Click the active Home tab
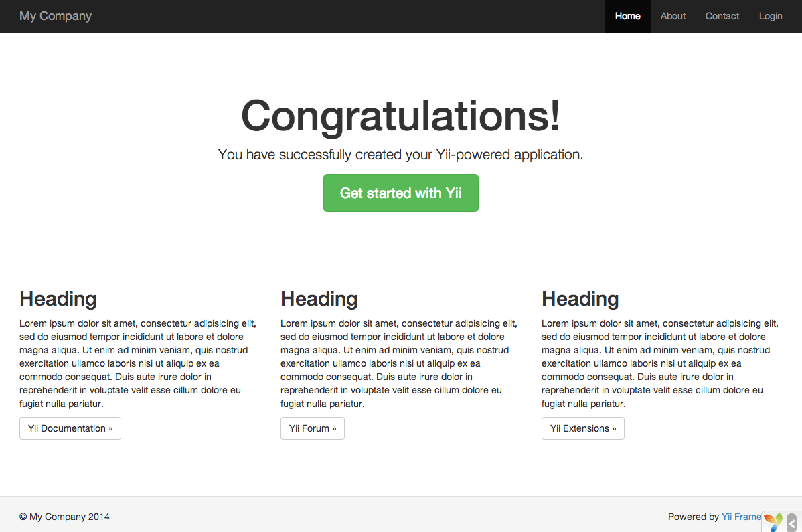The image size is (802, 532). (627, 16)
